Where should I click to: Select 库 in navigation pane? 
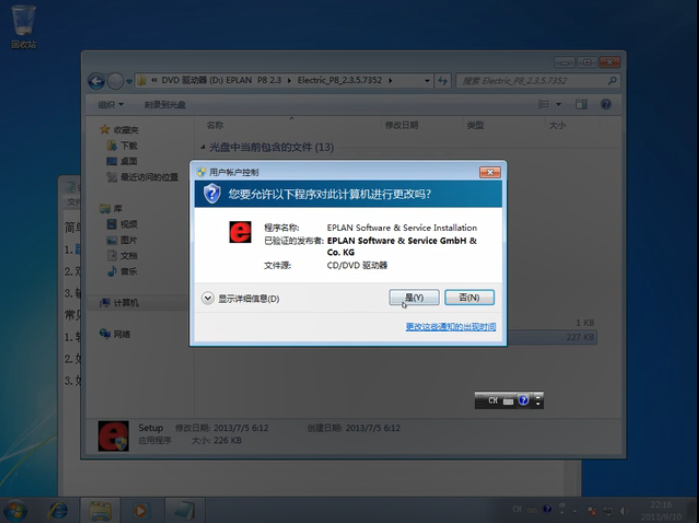click(x=111, y=208)
